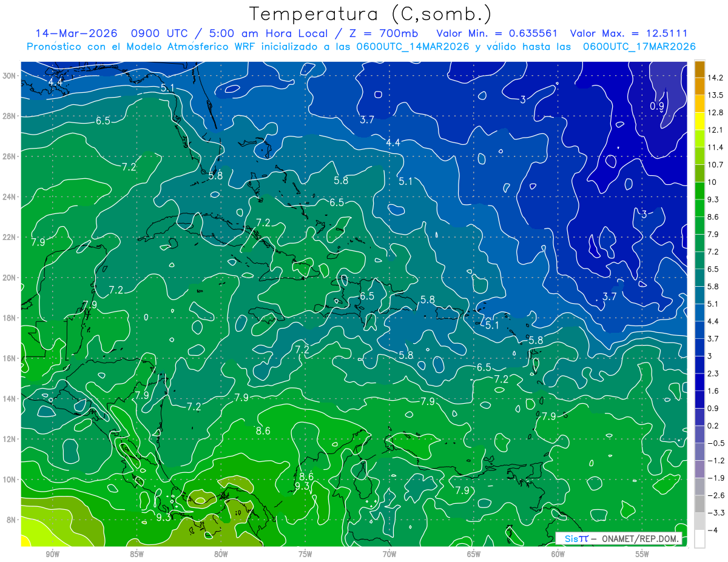This screenshot has height=562, width=728.
Task: Click the 22N latitude axis label
Action: tap(10, 237)
